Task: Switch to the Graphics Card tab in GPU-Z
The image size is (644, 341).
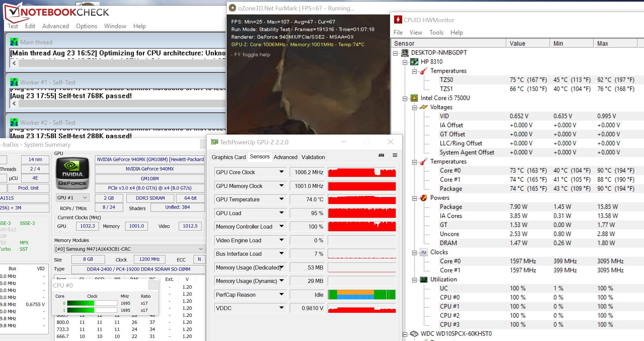Action: pyautogui.click(x=229, y=157)
